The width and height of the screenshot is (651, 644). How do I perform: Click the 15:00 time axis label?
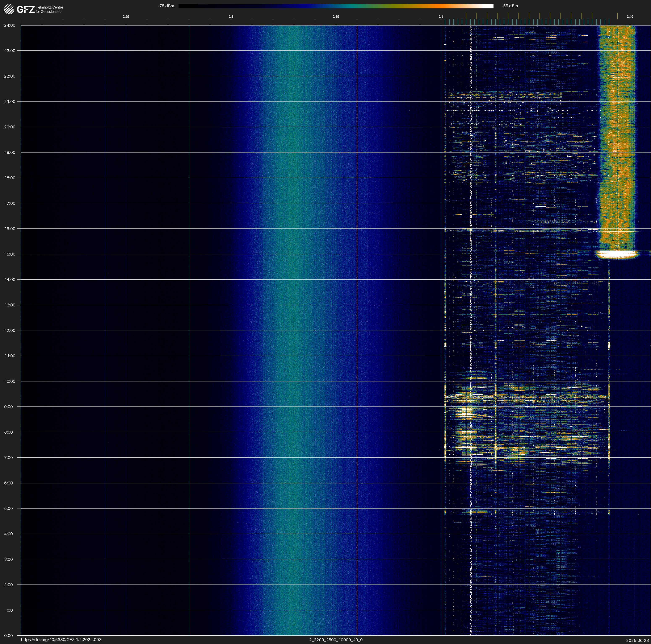[10, 254]
